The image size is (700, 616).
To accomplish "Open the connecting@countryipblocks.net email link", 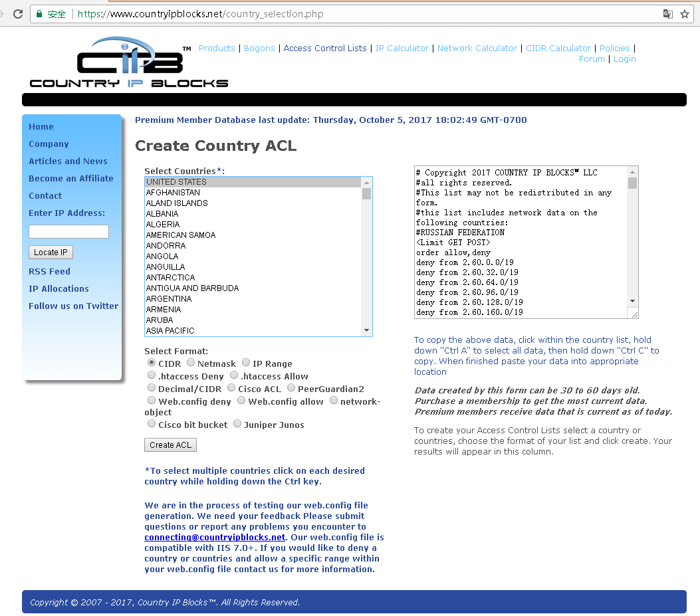I will [x=215, y=537].
